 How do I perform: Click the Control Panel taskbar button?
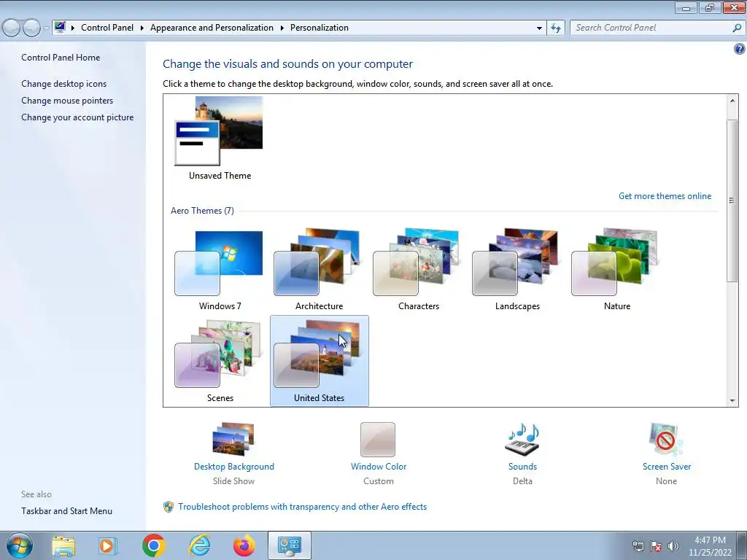click(x=289, y=545)
